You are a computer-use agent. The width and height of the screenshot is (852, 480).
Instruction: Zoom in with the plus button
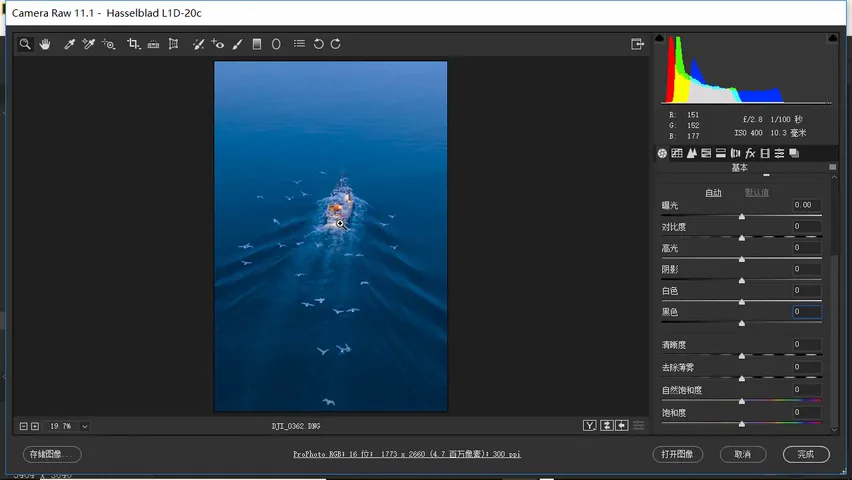point(35,426)
